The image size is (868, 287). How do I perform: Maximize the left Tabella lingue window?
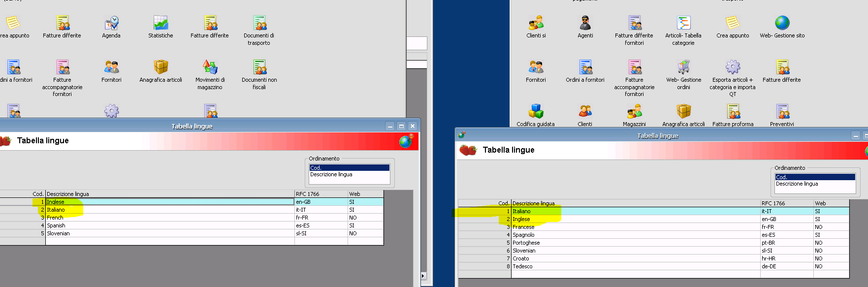pyautogui.click(x=401, y=127)
